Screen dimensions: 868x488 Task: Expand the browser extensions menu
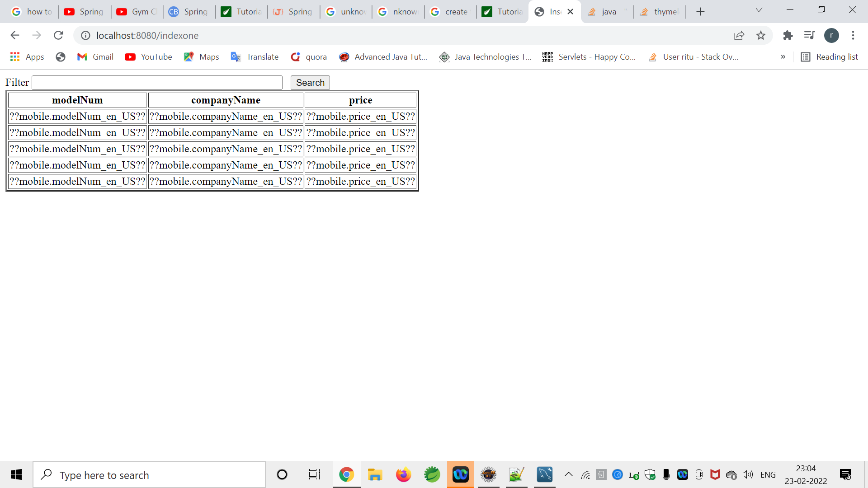(x=787, y=35)
